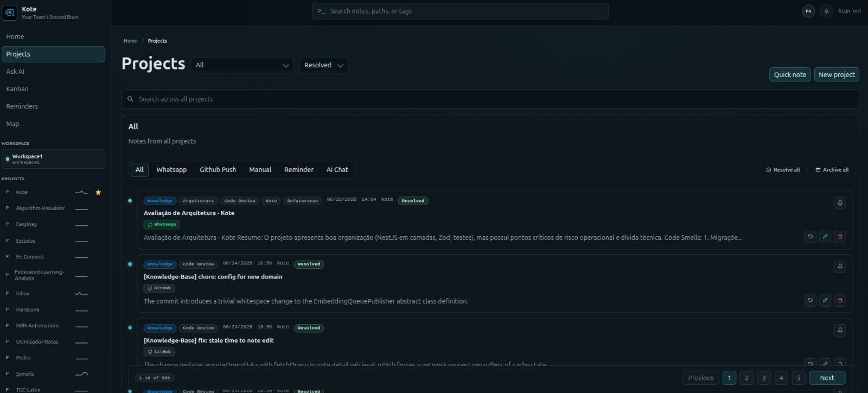The height and width of the screenshot is (393, 868).
Task: Click the GitHub badge on fix: stale time note
Action: click(159, 352)
